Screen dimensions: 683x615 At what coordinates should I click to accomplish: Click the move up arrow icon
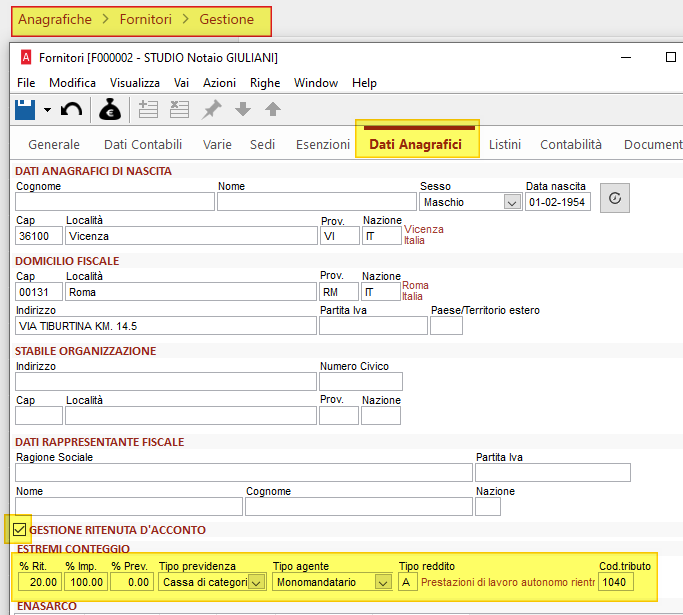click(x=273, y=109)
